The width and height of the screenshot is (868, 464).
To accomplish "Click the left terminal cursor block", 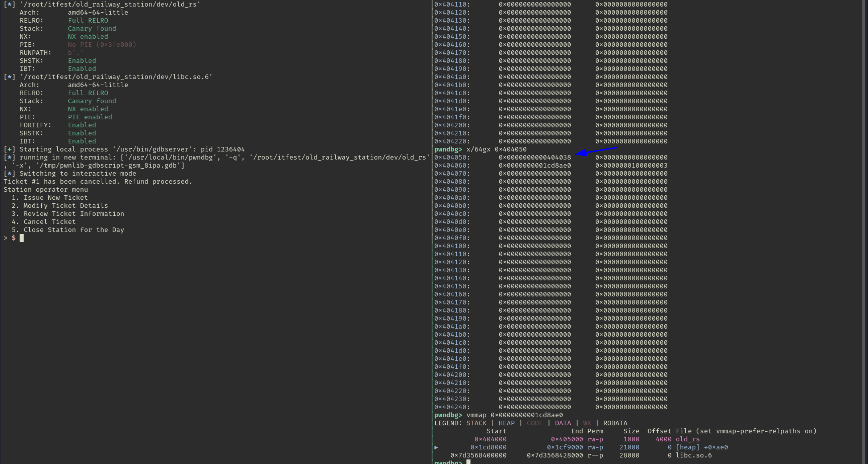I will (22, 238).
